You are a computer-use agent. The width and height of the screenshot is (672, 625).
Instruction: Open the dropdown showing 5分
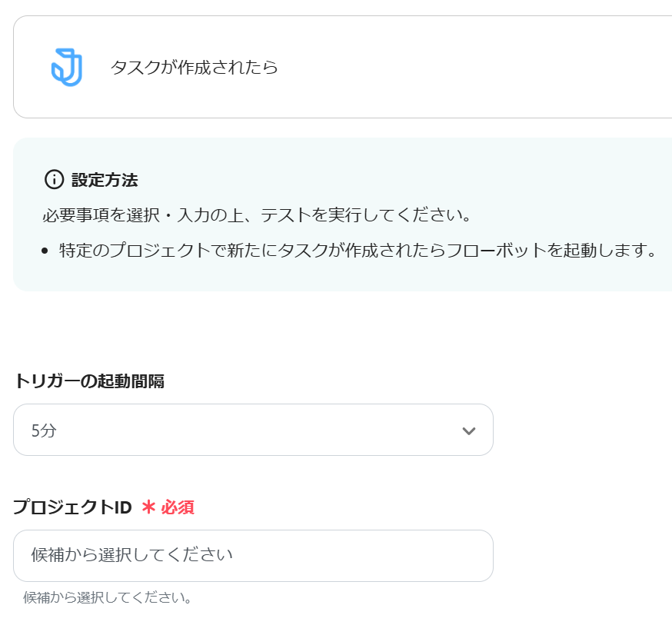[231, 431]
